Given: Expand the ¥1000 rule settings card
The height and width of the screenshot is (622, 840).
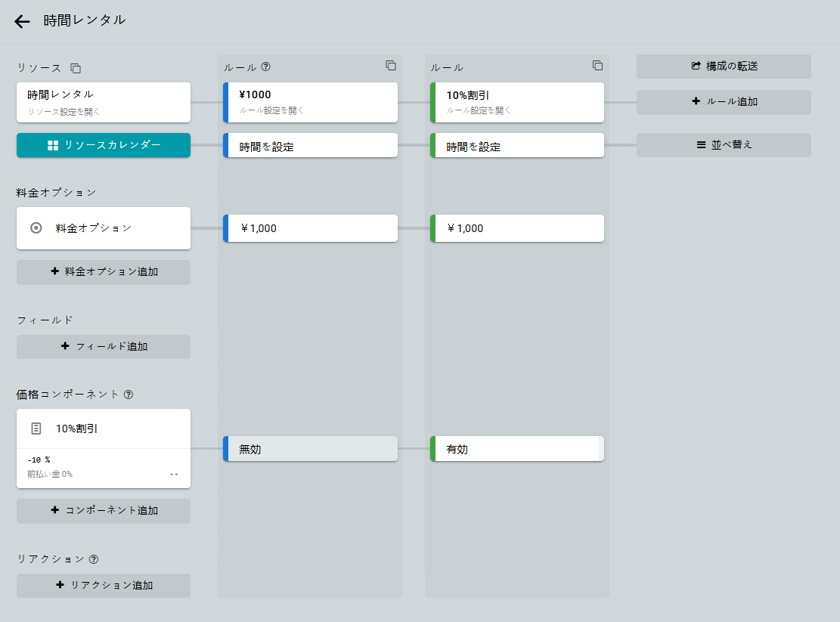Looking at the screenshot, I should coord(311,102).
